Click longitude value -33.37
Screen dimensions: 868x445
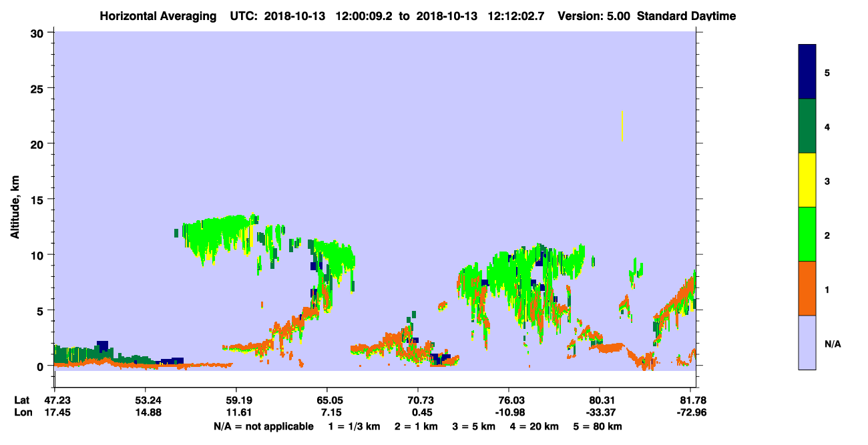[600, 412]
